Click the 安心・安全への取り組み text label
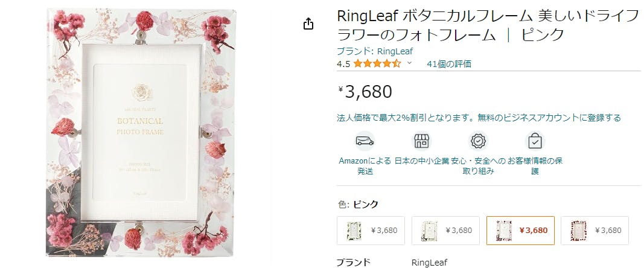 pos(478,166)
